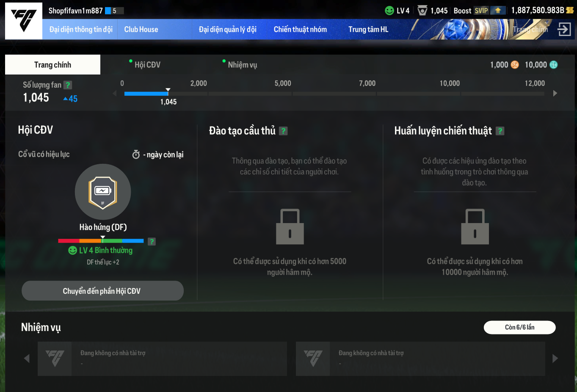Click the Hào hứng (DF) cheer badge
Viewport: 577px width, 392px height.
tap(103, 192)
